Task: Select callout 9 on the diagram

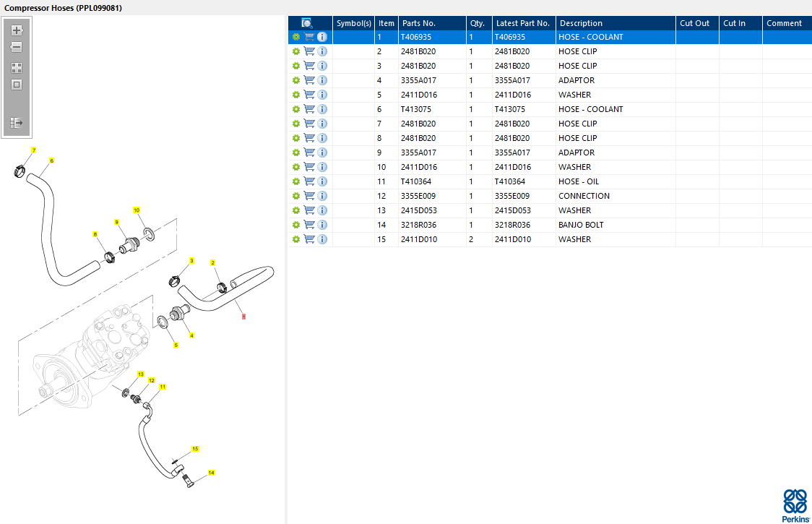Action: pyautogui.click(x=116, y=223)
